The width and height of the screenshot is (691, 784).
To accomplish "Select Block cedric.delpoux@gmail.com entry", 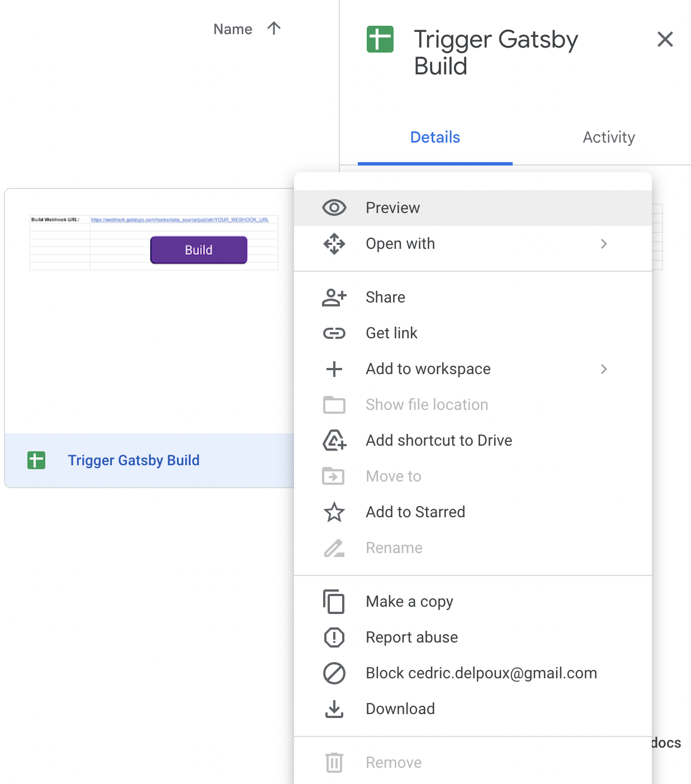I will tap(473, 673).
